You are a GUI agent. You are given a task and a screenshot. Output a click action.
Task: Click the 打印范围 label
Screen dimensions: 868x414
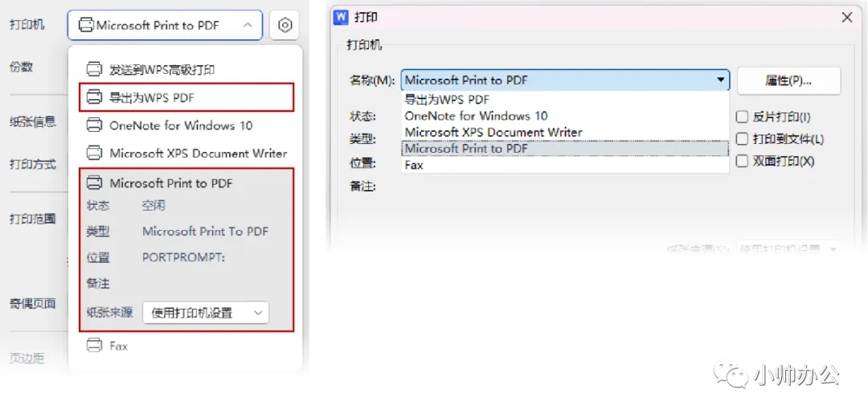coord(33,219)
